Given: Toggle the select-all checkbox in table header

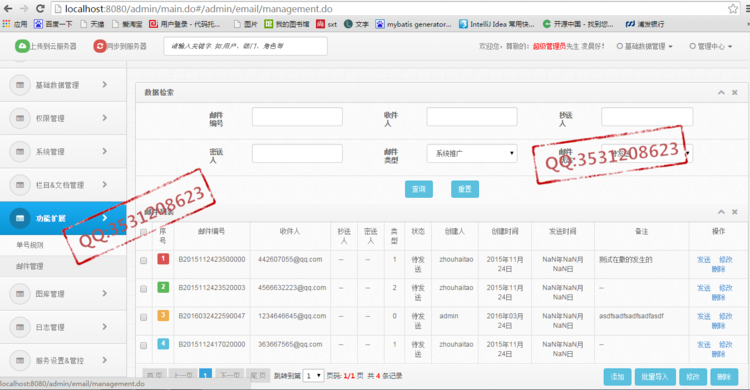Looking at the screenshot, I should click(143, 232).
